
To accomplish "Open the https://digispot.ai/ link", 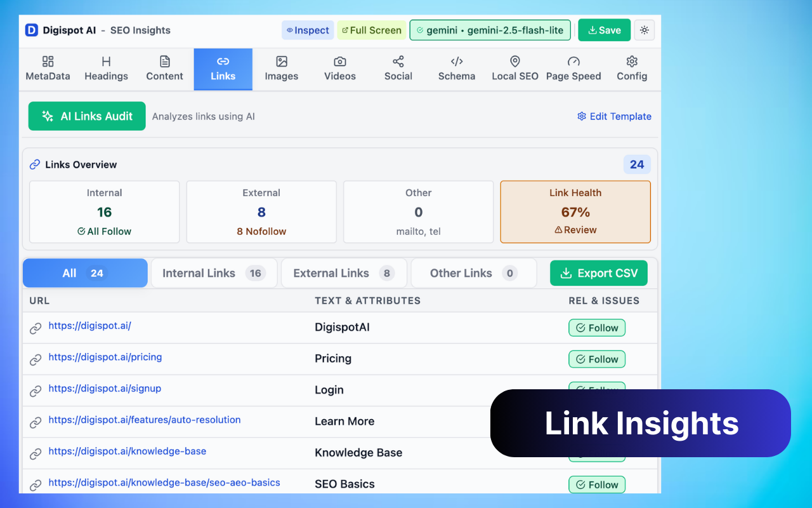I will pyautogui.click(x=89, y=326).
